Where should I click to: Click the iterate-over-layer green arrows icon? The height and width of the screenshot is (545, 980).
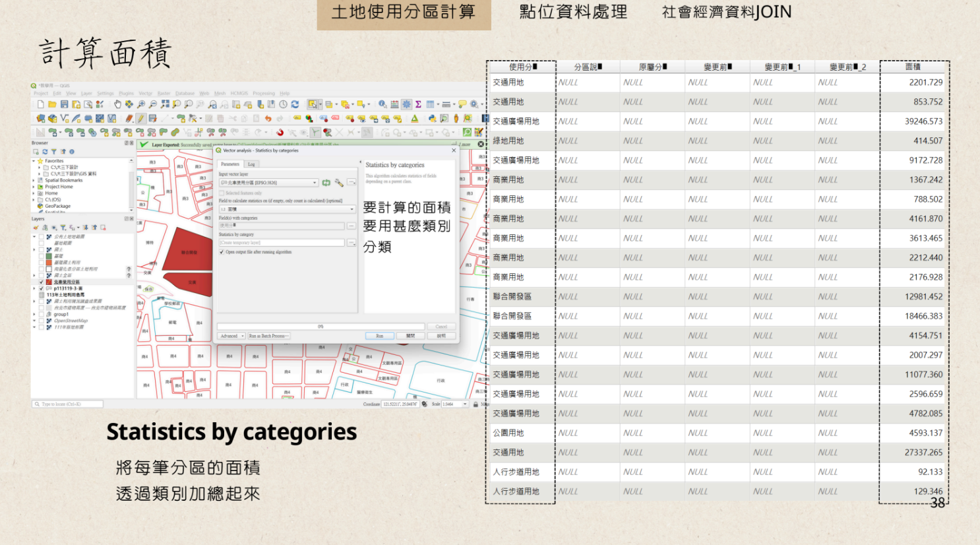(x=326, y=183)
